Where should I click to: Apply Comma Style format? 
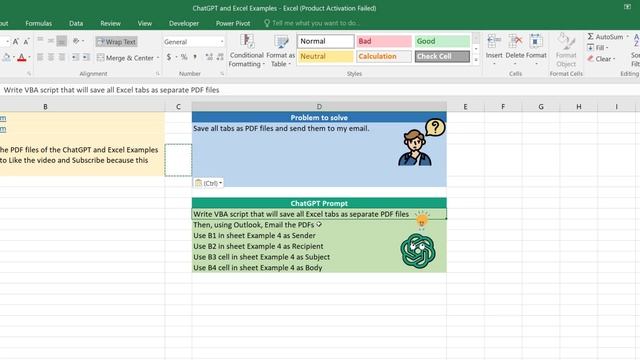coord(195,57)
